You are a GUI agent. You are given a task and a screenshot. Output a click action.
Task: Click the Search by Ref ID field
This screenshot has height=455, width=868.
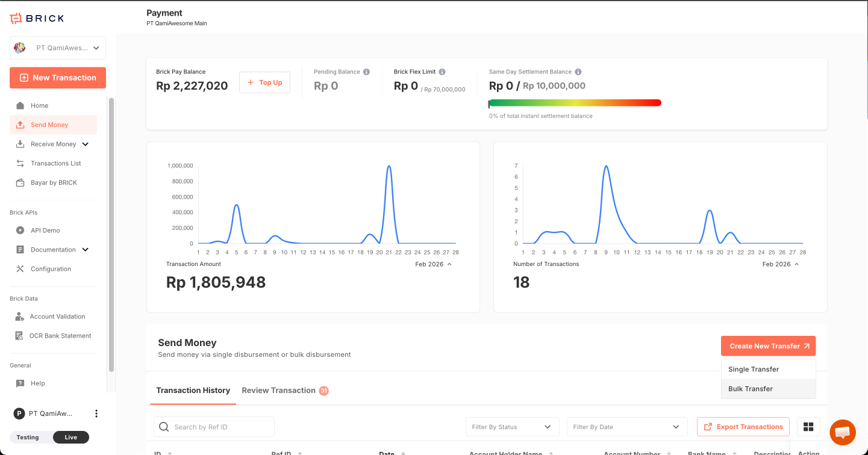(214, 427)
